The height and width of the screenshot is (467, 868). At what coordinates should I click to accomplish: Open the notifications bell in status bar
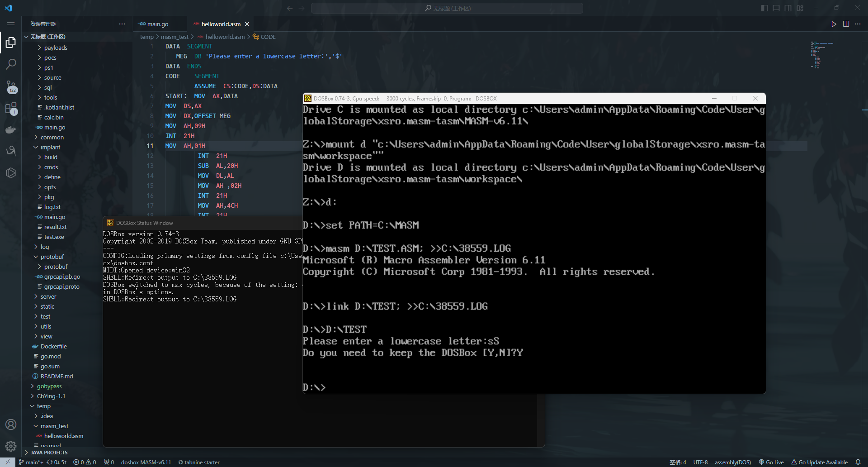(858, 462)
